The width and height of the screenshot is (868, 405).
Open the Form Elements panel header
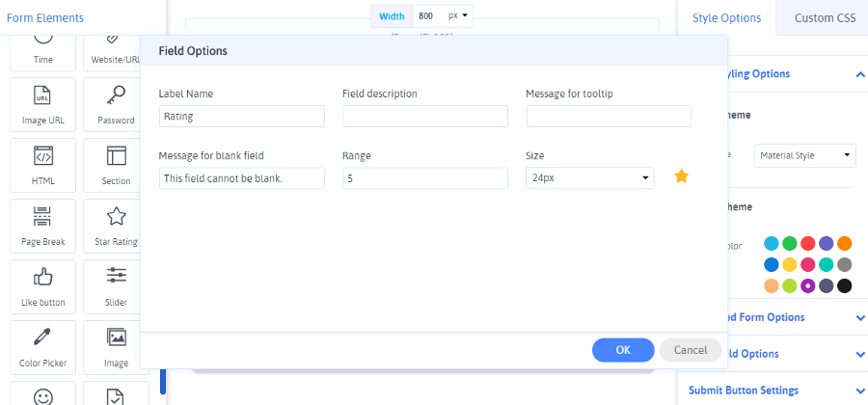44,17
